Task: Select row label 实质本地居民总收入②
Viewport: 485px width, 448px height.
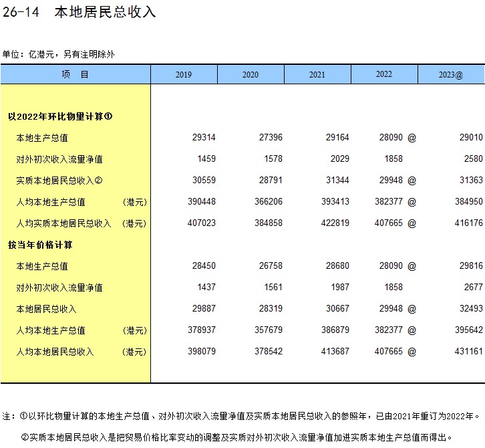Action: coord(59,181)
